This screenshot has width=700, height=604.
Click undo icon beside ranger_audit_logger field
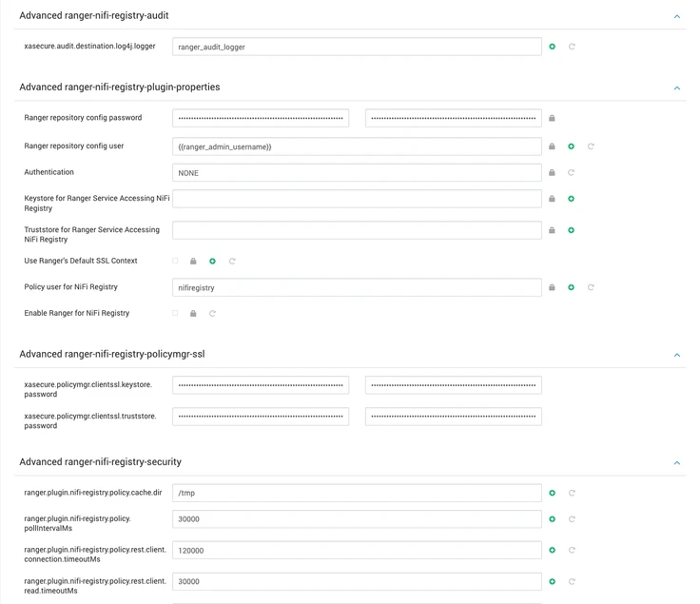tap(572, 47)
